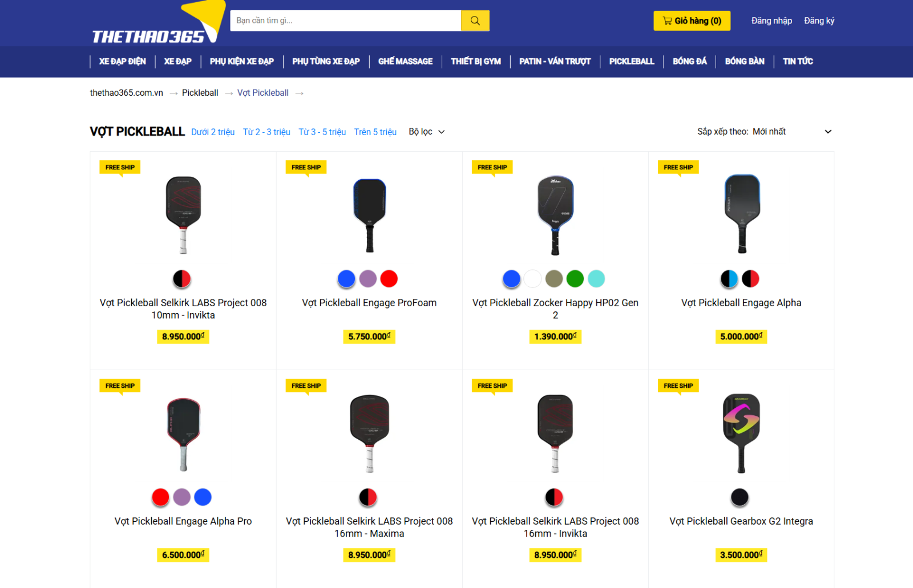Open the GHẾ MASSAGE menu category
Image resolution: width=913 pixels, height=588 pixels.
pyautogui.click(x=405, y=61)
